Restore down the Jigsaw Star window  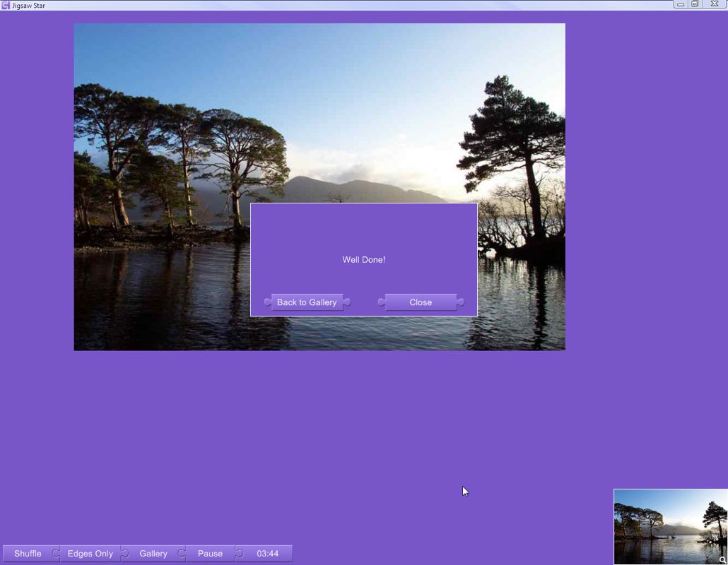pyautogui.click(x=695, y=4)
